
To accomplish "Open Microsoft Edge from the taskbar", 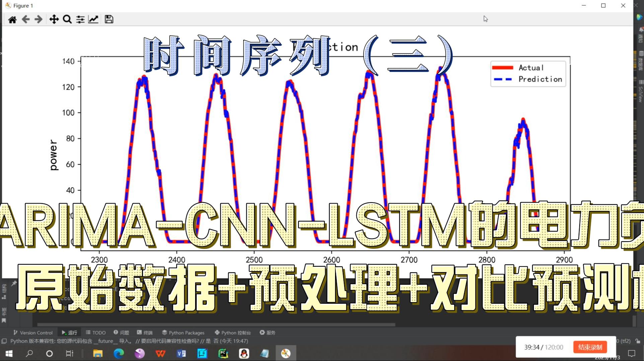I will click(x=118, y=353).
